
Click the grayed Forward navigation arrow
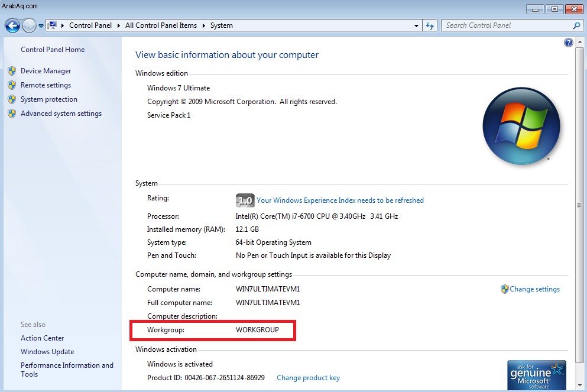tap(29, 25)
